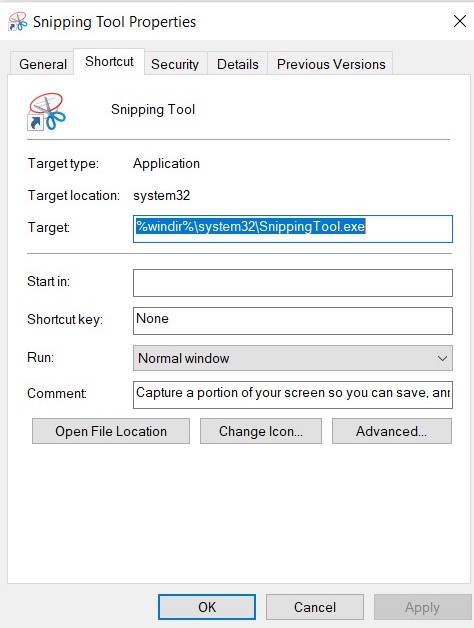Click in the Target path field

coord(292,229)
